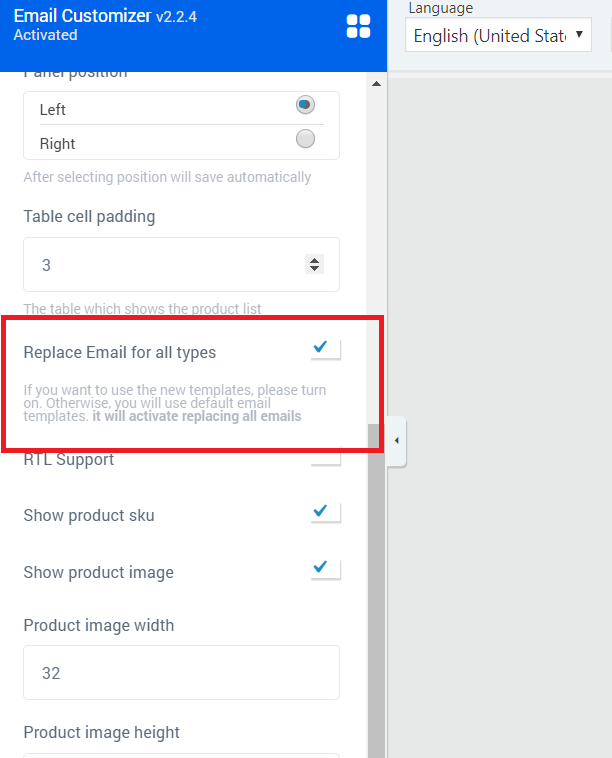Viewport: 612px width, 758px height.
Task: Collapse the settings panel with side arrow
Action: (x=396, y=440)
